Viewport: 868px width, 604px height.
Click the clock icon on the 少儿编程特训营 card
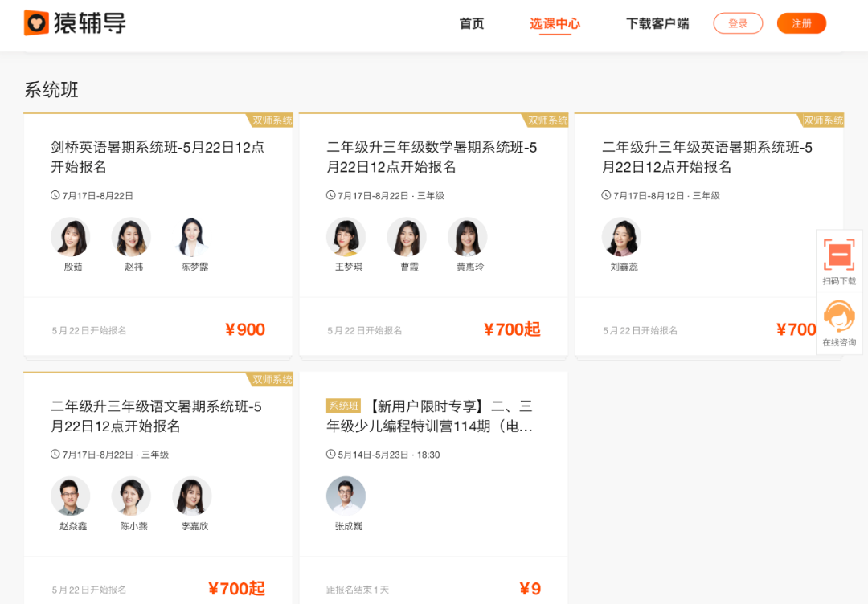pyautogui.click(x=330, y=454)
